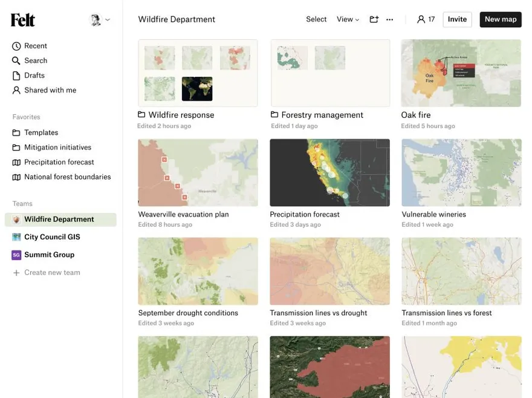Click the Weaverville evacuation plan title

click(x=184, y=214)
